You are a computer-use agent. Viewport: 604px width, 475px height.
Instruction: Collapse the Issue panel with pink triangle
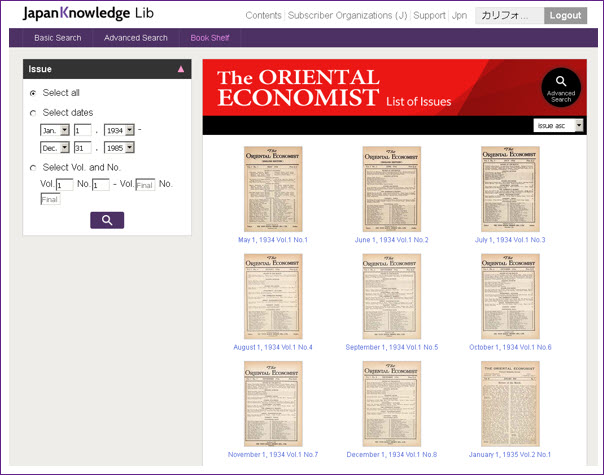181,69
